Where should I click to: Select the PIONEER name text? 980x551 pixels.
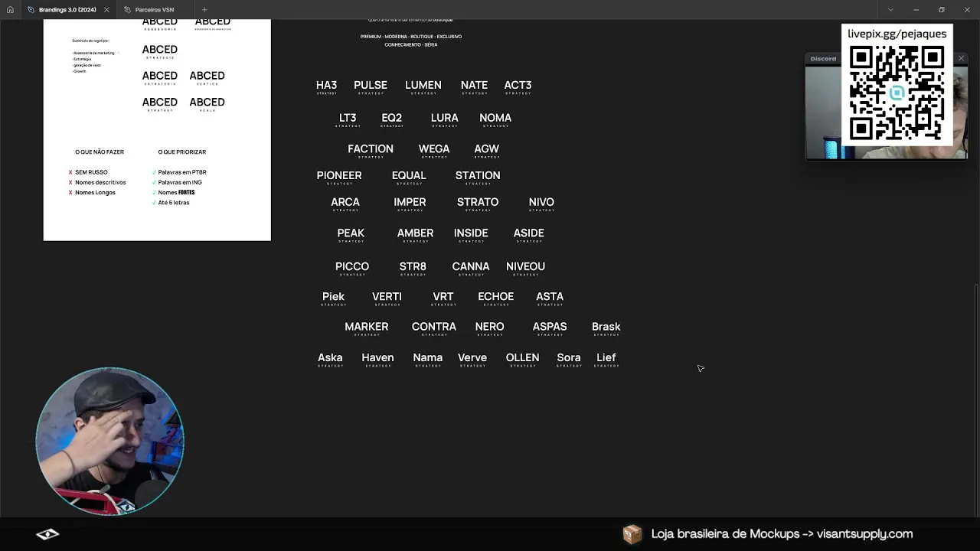[x=339, y=175]
